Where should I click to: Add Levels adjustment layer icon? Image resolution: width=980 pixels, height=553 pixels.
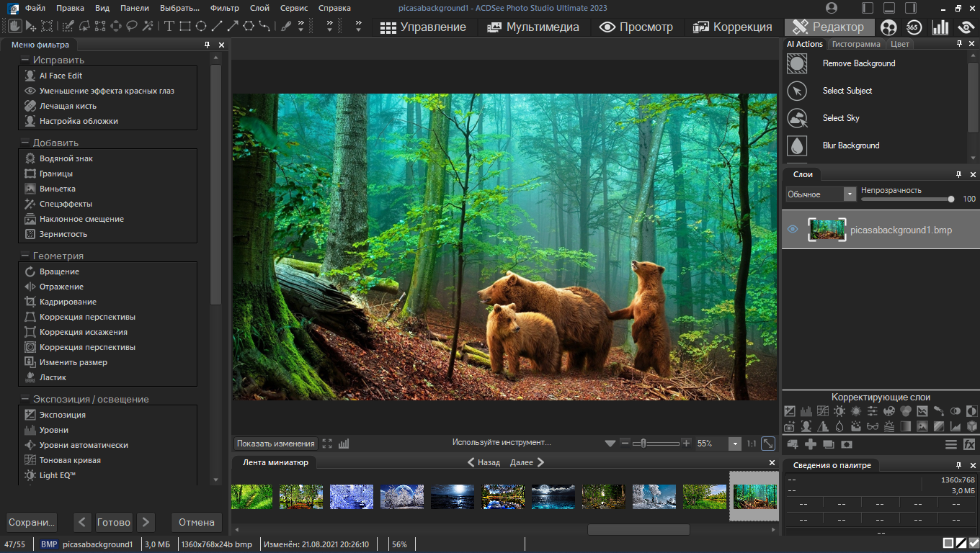pos(806,411)
